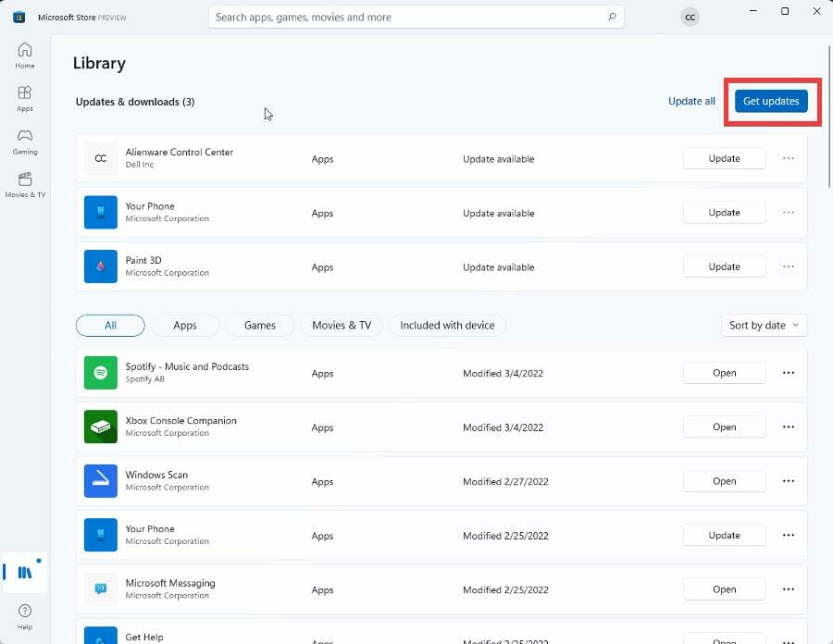
Task: Click the Windows Scan app icon
Action: pyautogui.click(x=100, y=481)
